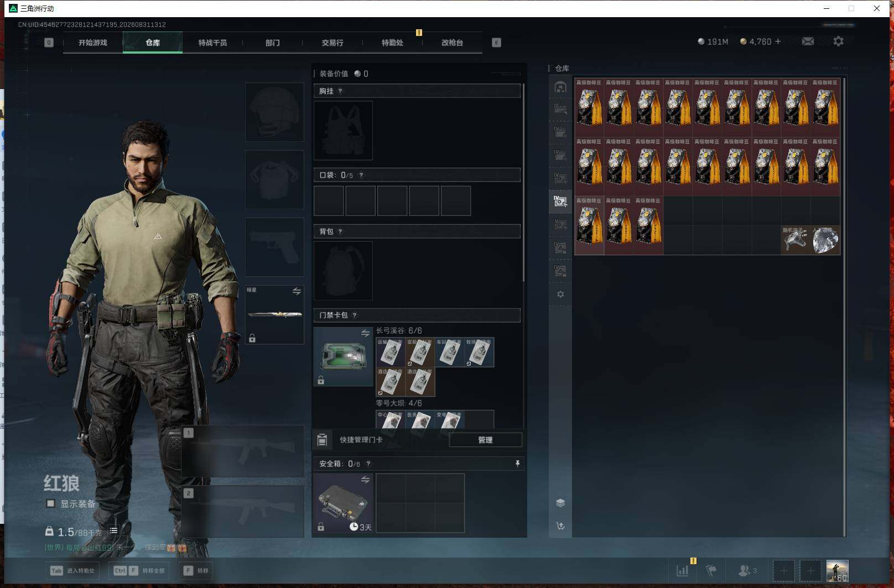Select primary weapon slot 2
The height and width of the screenshot is (588, 894).
(243, 512)
